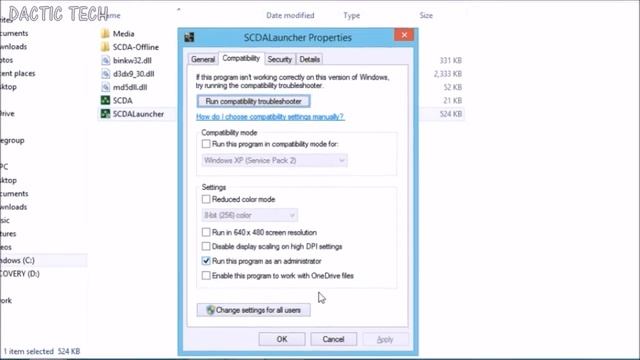This screenshot has width=640, height=360.
Task: Select d3dx9_30.dll file name
Action: (x=133, y=74)
